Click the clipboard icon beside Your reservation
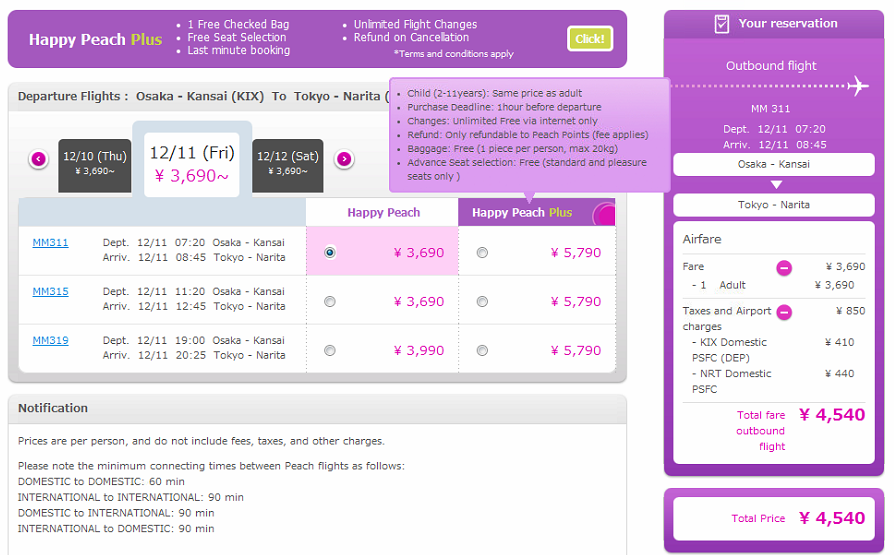The height and width of the screenshot is (555, 894). 722,24
